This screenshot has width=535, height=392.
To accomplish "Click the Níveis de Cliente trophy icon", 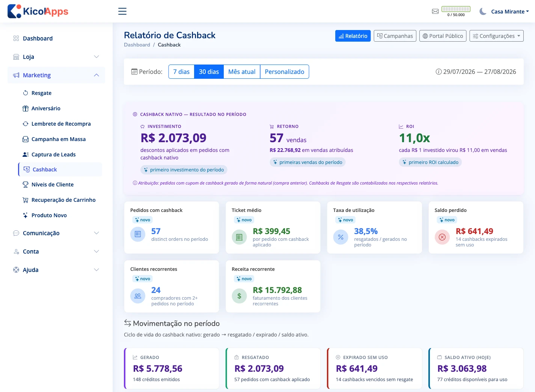I will point(26,185).
